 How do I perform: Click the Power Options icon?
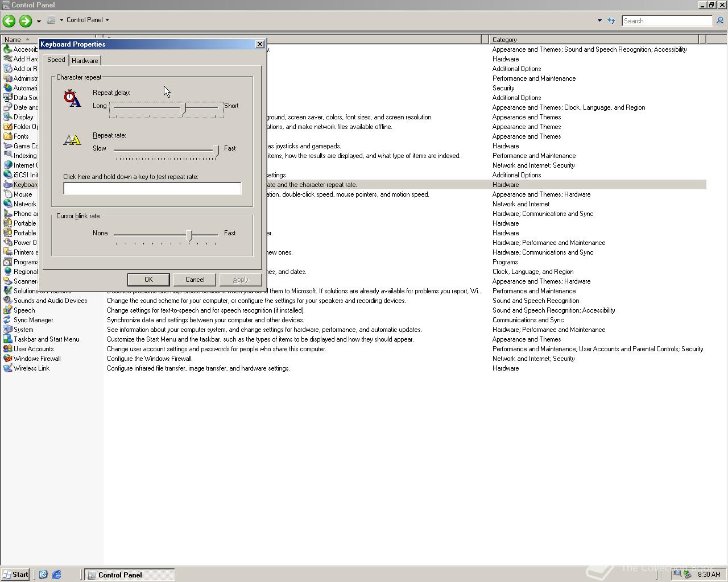click(x=7, y=243)
